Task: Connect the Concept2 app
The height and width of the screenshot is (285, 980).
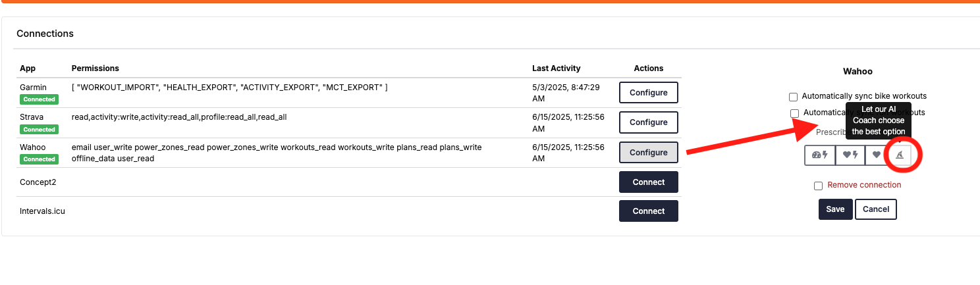Action: 648,182
